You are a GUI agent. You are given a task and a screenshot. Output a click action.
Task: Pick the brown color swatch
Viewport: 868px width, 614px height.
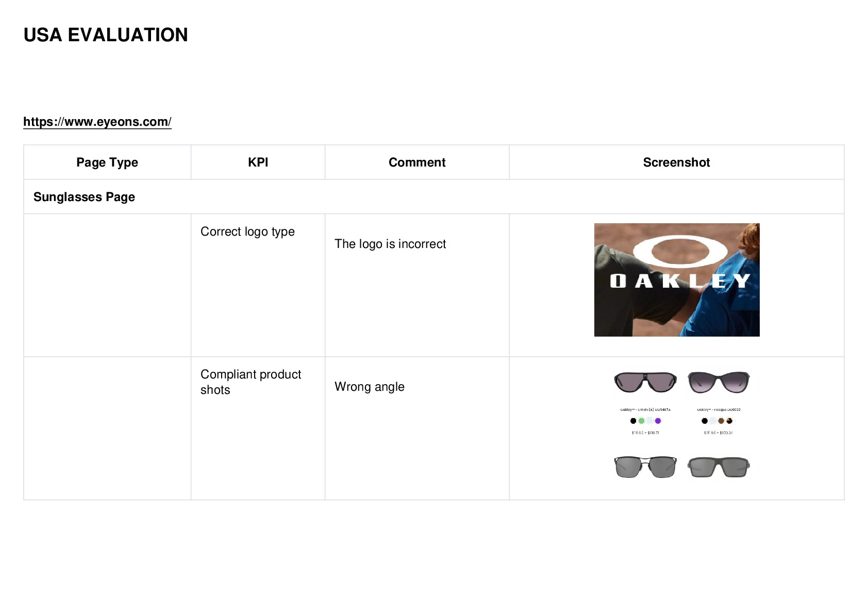[721, 421]
